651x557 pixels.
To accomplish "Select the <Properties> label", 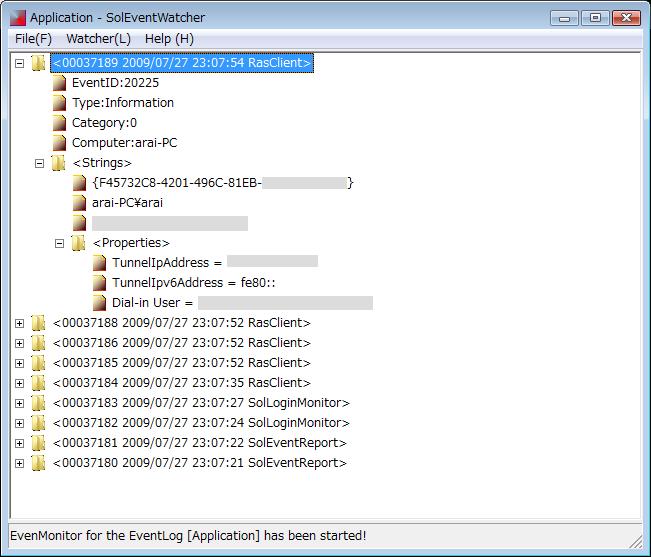I will click(x=131, y=243).
